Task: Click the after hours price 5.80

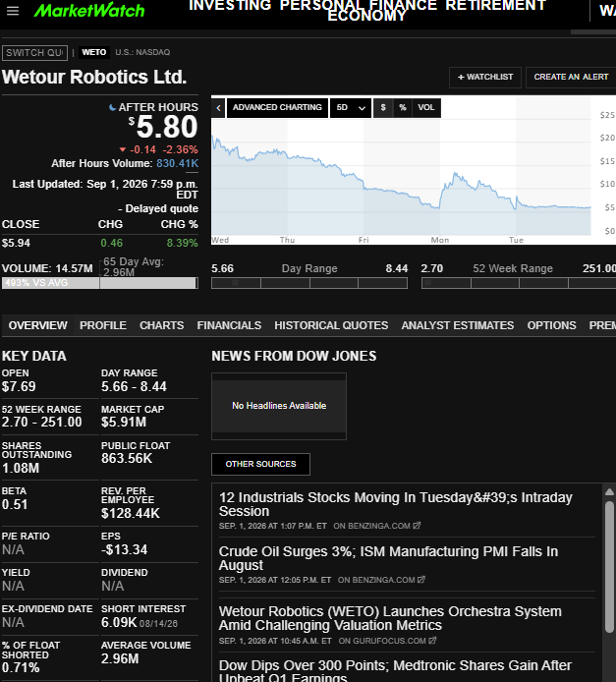Action: click(167, 127)
